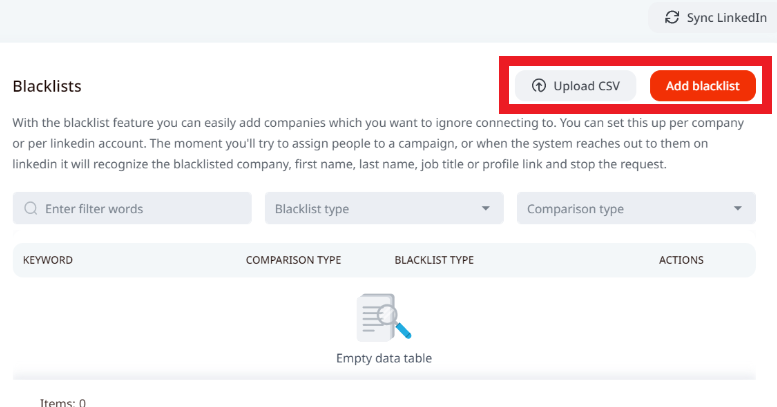Click the Blacklists page heading
This screenshot has width=777, height=407.
(x=47, y=86)
